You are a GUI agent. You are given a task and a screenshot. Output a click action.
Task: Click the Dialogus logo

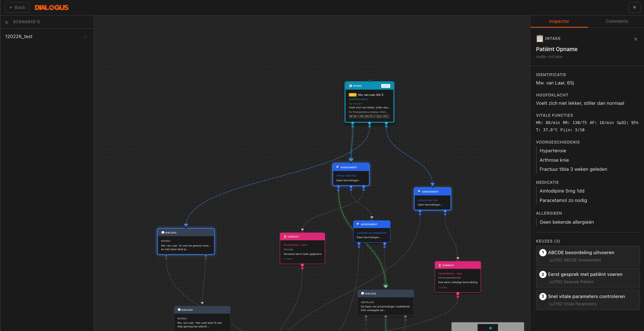click(51, 8)
